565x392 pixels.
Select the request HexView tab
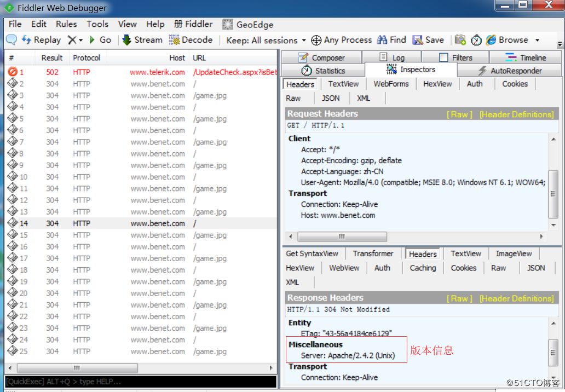point(437,84)
